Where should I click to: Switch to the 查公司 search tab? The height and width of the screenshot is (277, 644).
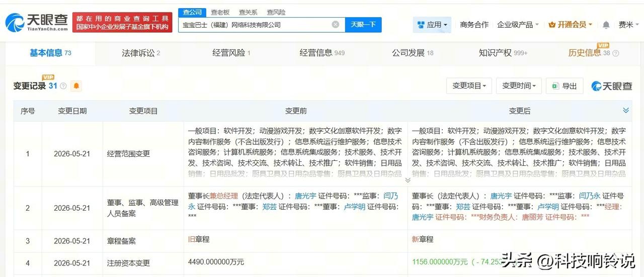tap(192, 12)
